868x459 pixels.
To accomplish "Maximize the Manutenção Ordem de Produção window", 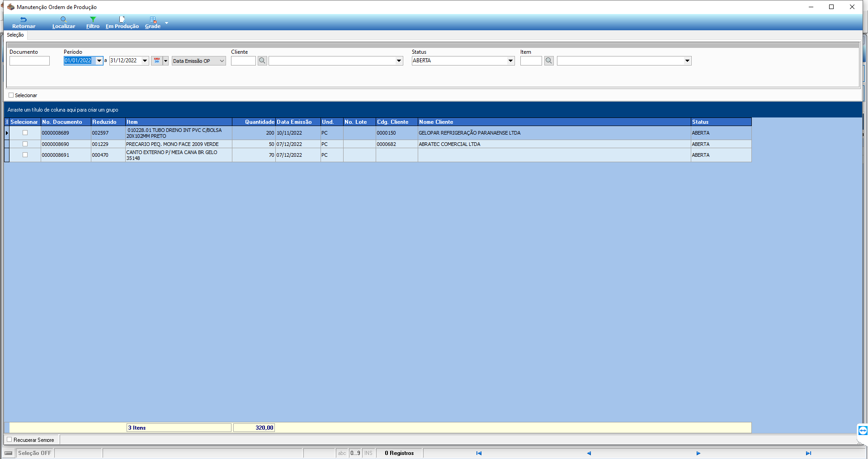I will (831, 7).
